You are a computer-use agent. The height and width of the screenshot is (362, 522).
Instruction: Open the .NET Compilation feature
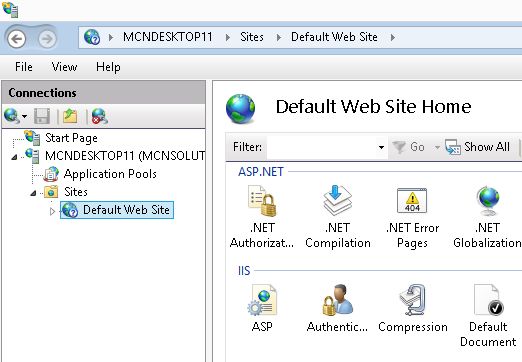tap(338, 217)
